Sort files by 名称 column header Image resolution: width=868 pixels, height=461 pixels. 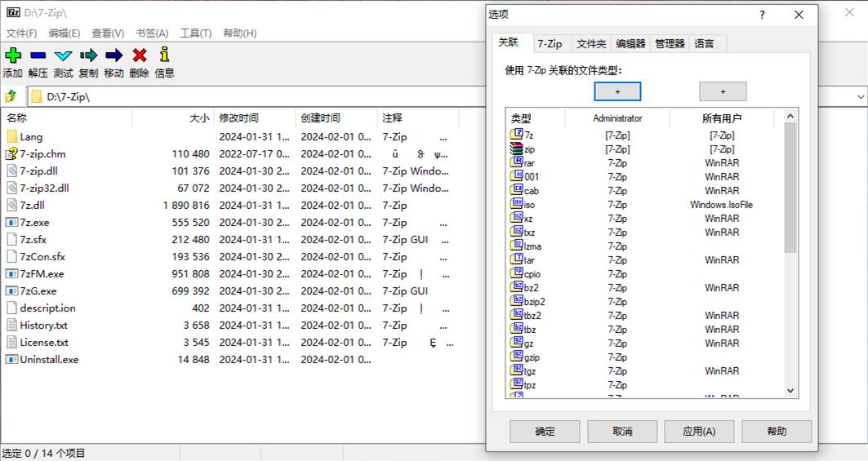point(66,117)
